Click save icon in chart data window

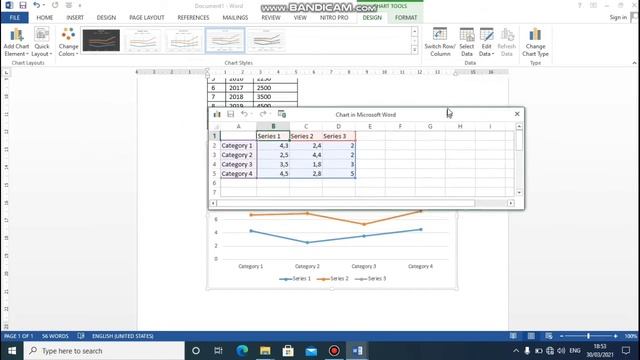231,114
